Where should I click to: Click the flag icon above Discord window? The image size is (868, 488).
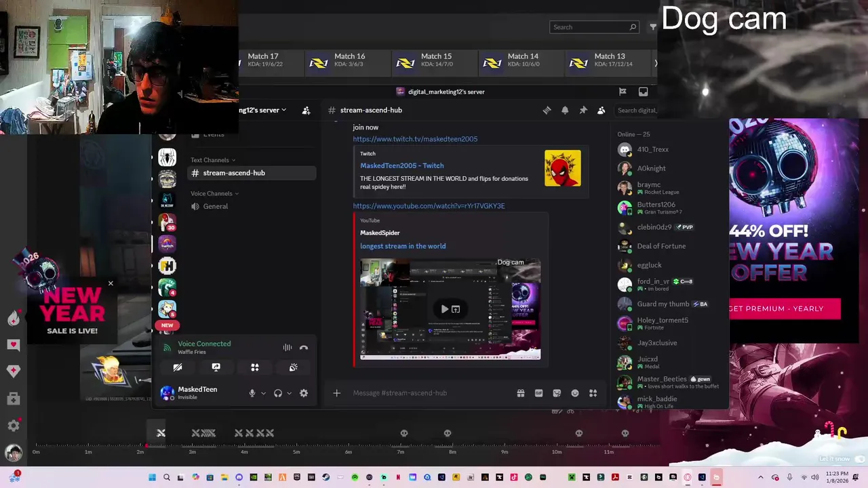tap(623, 91)
